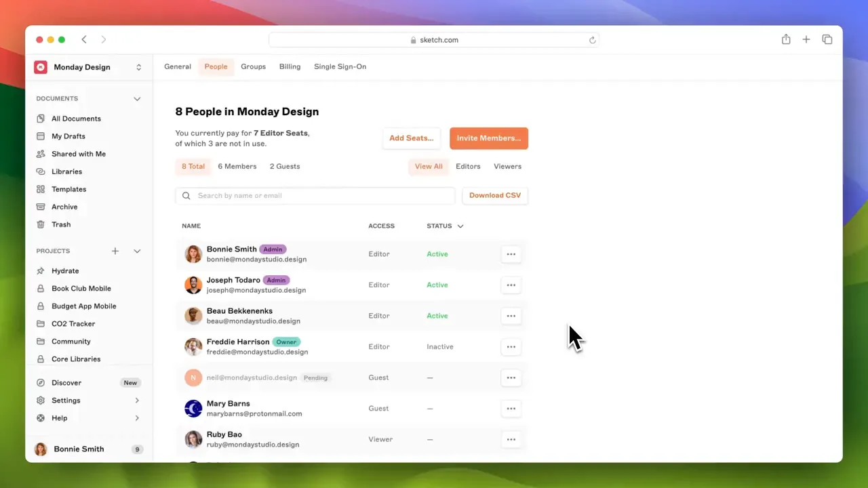Sort by Status column arrow

point(460,226)
